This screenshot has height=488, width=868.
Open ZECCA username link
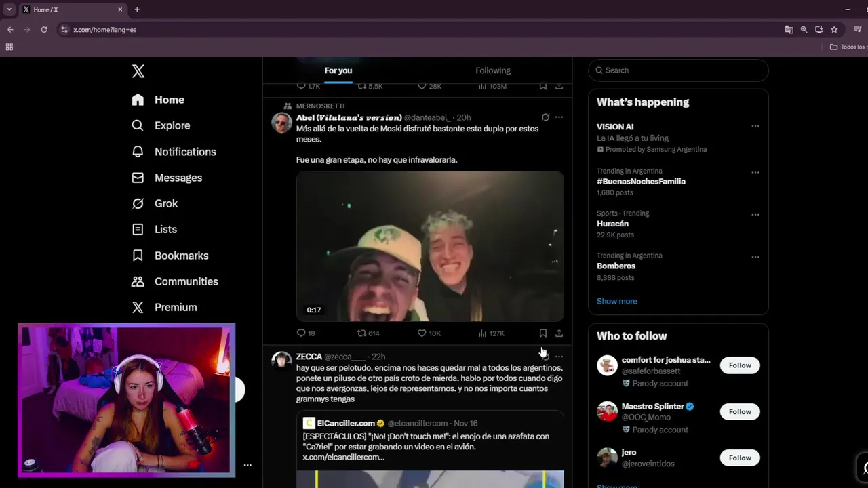pos(309,357)
